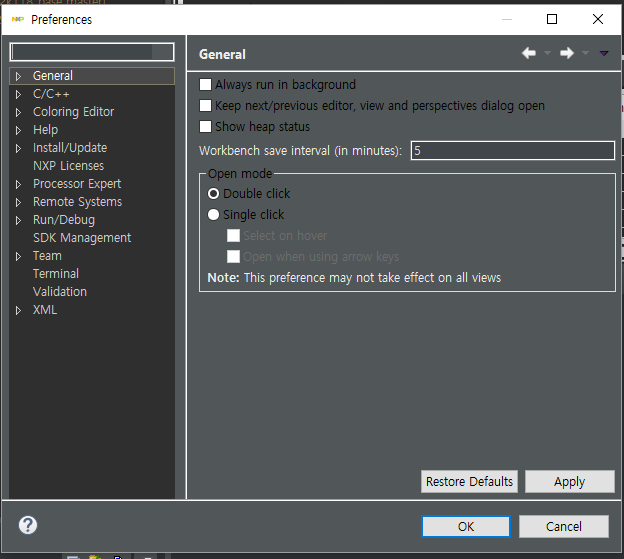Viewport: 624px width, 559px height.
Task: Open Help preferences page
Action: click(45, 130)
